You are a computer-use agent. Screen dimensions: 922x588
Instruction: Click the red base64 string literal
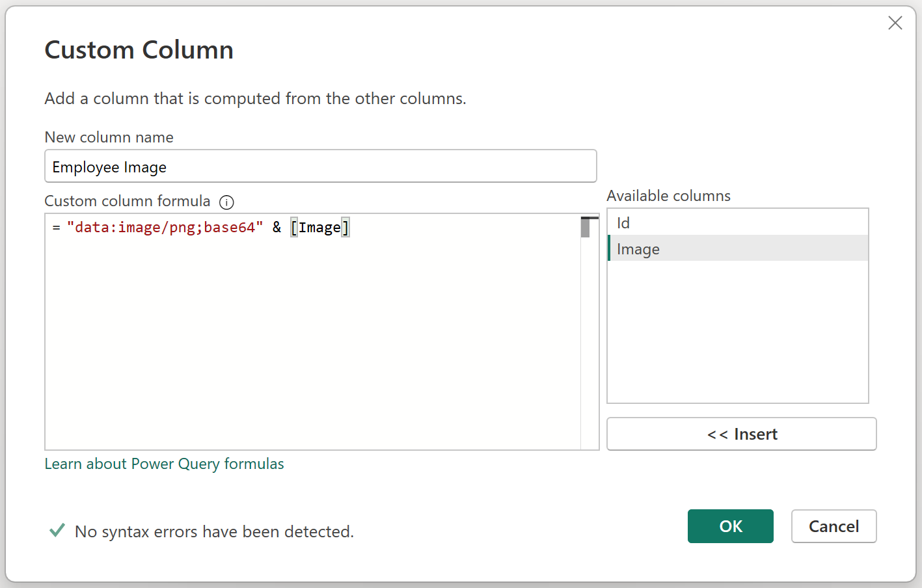point(165,228)
